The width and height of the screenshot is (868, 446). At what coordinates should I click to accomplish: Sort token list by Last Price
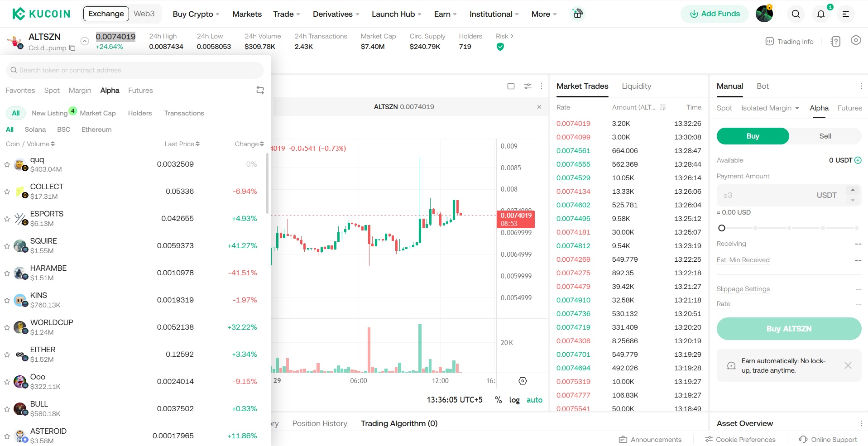(x=182, y=144)
